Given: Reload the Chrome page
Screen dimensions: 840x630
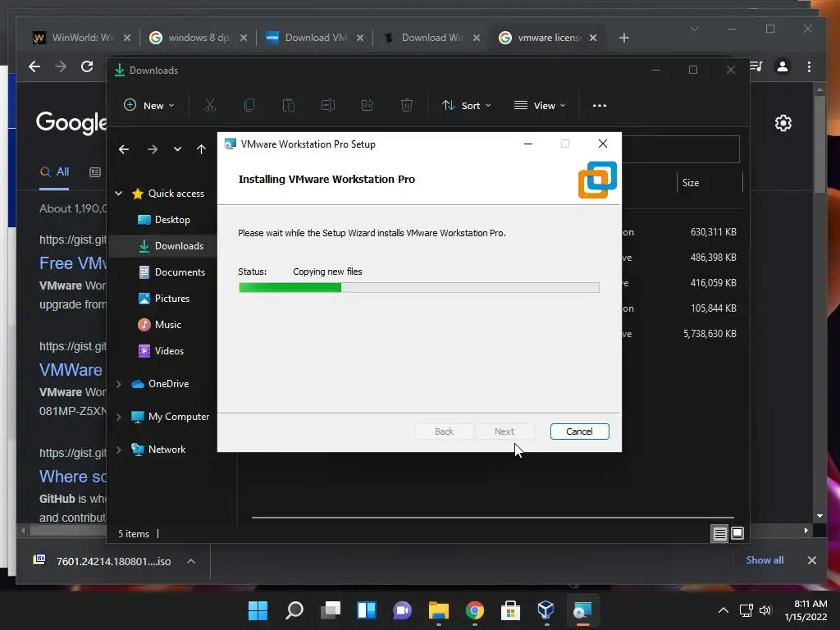Looking at the screenshot, I should 87,66.
